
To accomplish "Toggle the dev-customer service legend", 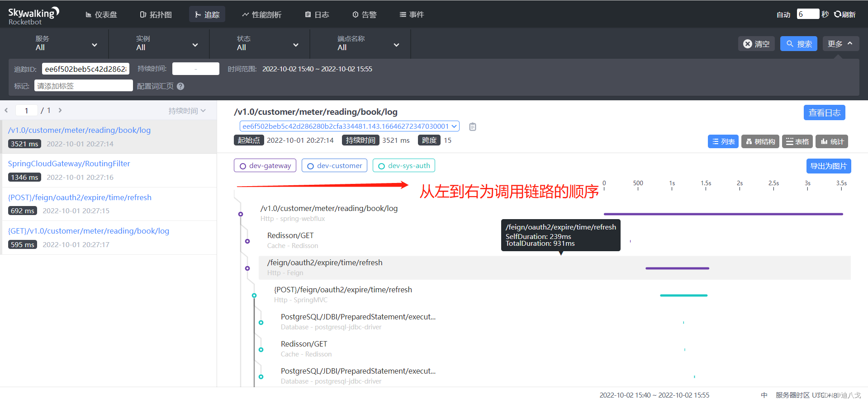I will [x=334, y=165].
